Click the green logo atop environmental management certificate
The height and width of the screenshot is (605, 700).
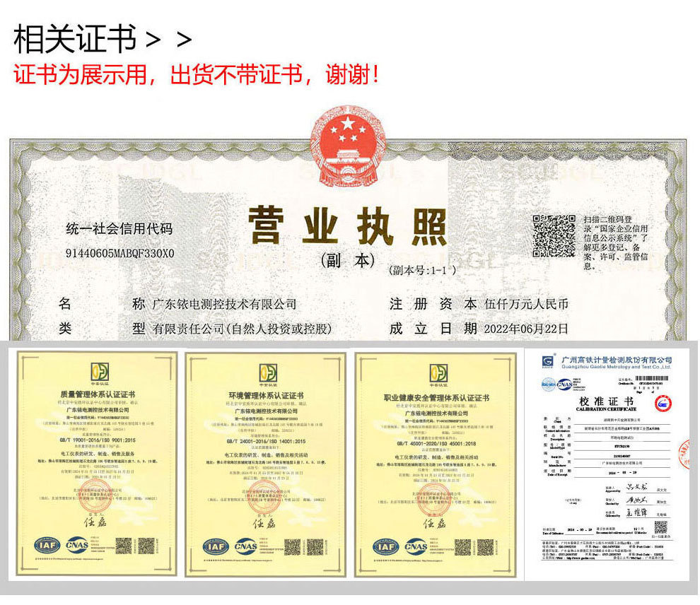coord(268,373)
